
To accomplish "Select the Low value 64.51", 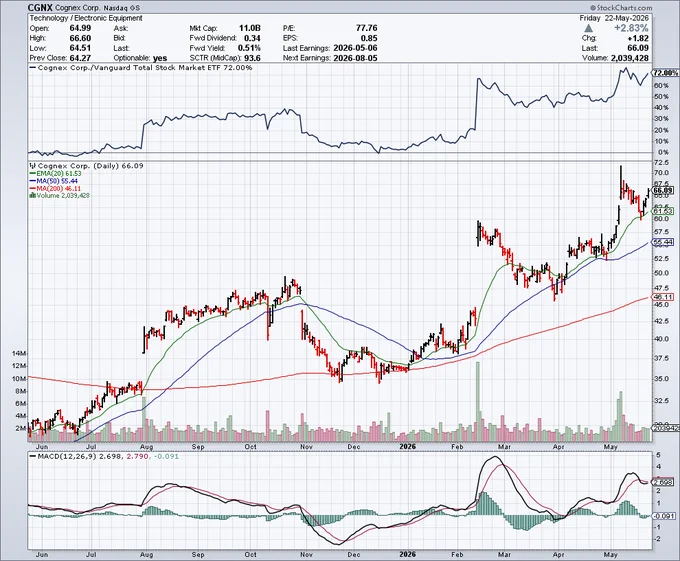I will click(80, 48).
